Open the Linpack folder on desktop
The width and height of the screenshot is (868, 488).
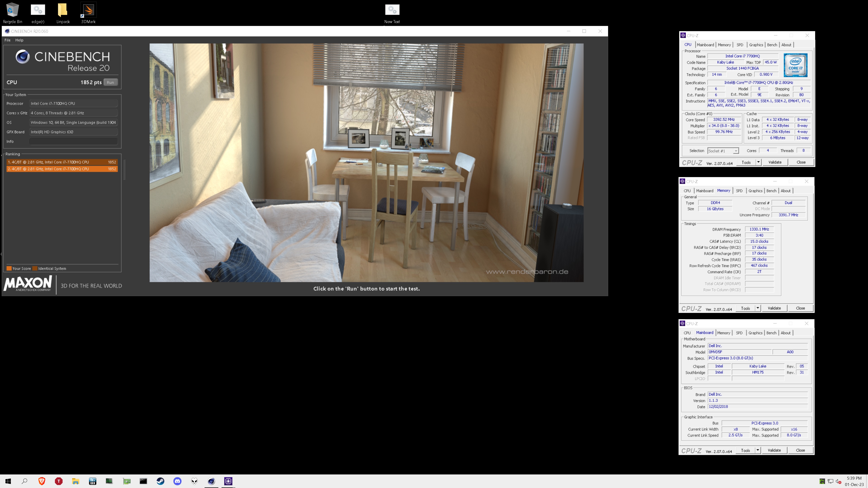(63, 13)
